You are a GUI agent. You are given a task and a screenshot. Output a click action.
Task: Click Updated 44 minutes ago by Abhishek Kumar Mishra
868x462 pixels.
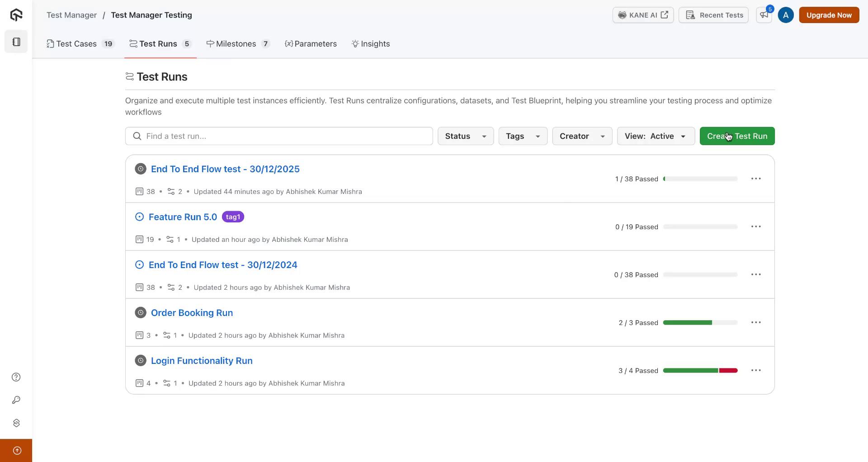pyautogui.click(x=278, y=192)
